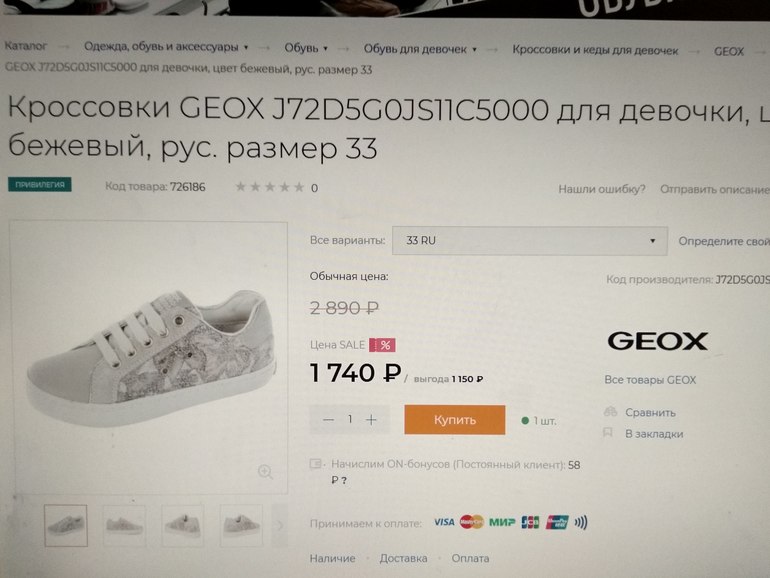This screenshot has width=770, height=578.
Task: Click the Нашли ошибку? link
Action: point(601,189)
